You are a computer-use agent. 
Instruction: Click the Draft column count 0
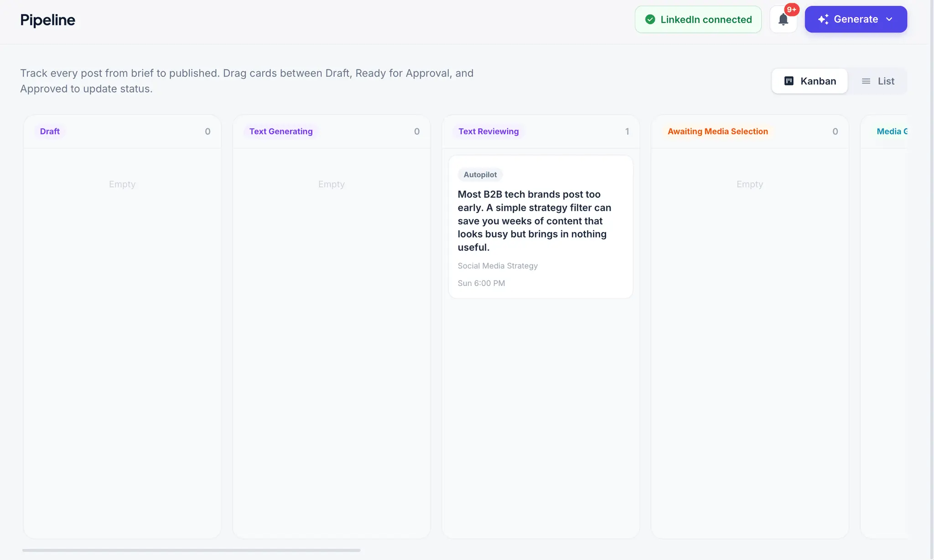[x=208, y=131]
